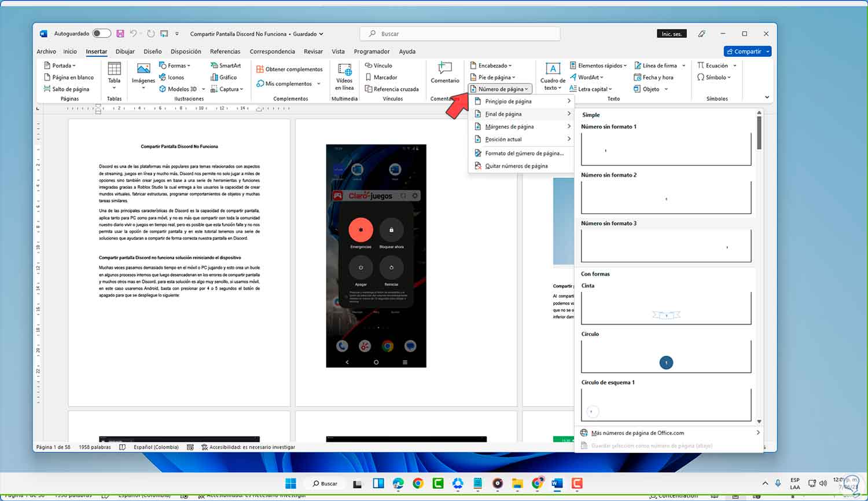Choose Posición actual from the menu
The image size is (868, 501).
(x=522, y=139)
